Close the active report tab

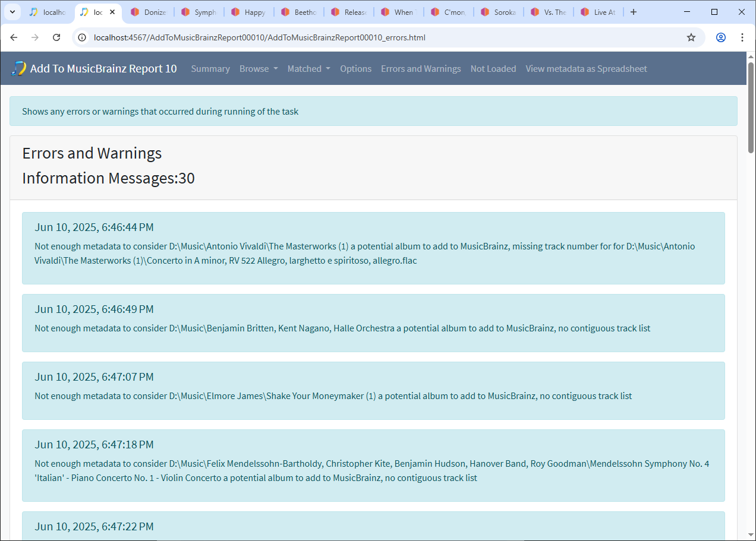(112, 12)
